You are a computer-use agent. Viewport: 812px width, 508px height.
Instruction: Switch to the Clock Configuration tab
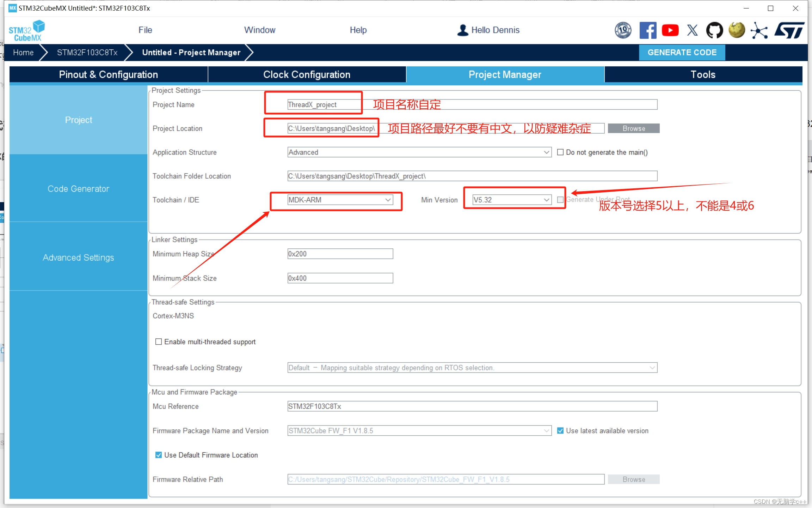point(307,74)
